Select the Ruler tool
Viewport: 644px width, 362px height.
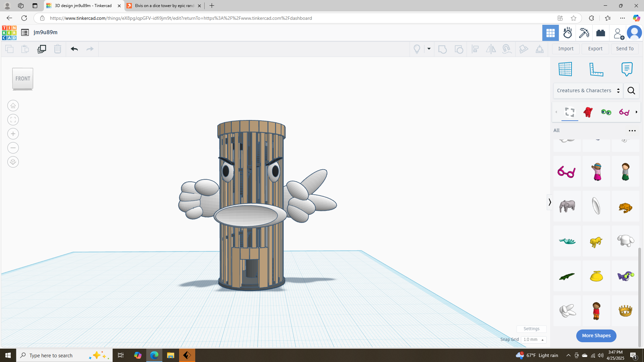596,69
